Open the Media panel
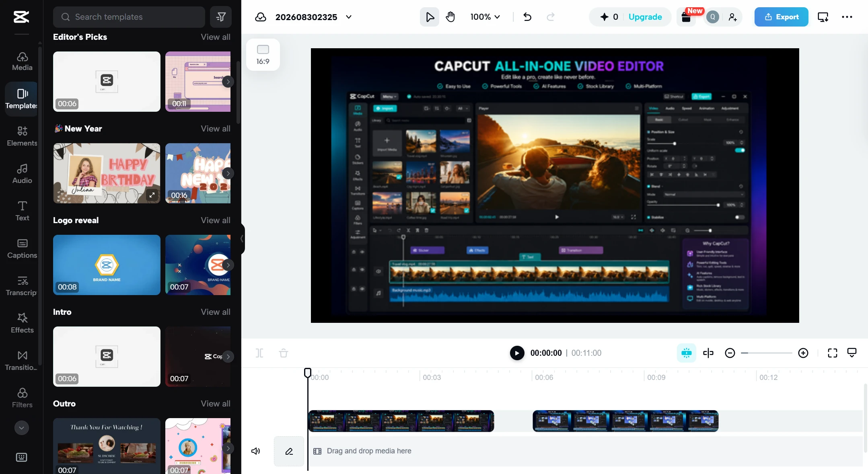 pos(22,62)
